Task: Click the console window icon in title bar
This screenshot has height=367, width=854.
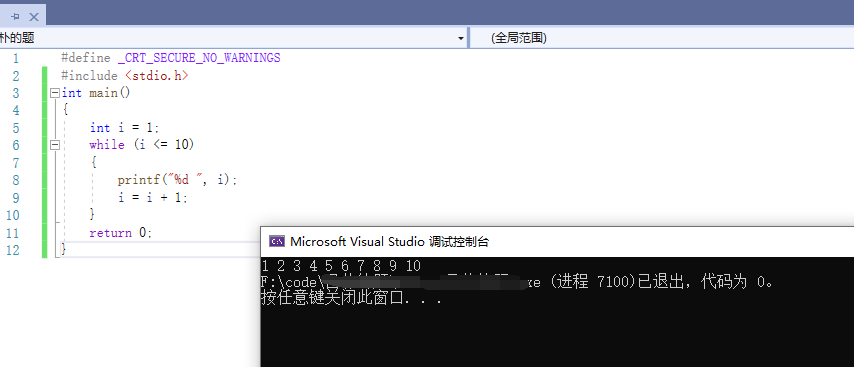Action: click(277, 242)
